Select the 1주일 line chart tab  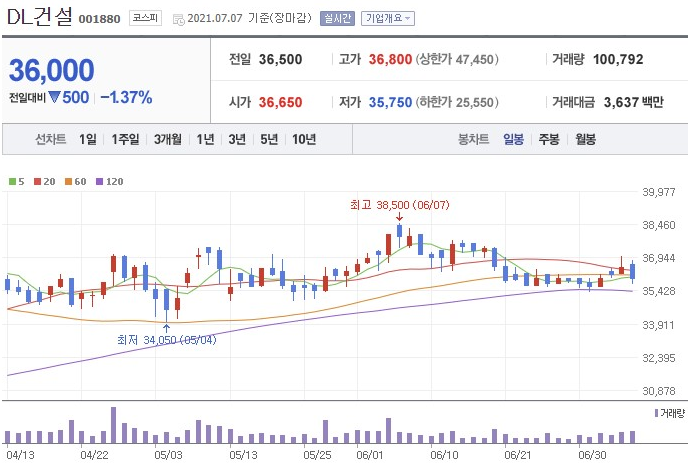tap(125, 139)
